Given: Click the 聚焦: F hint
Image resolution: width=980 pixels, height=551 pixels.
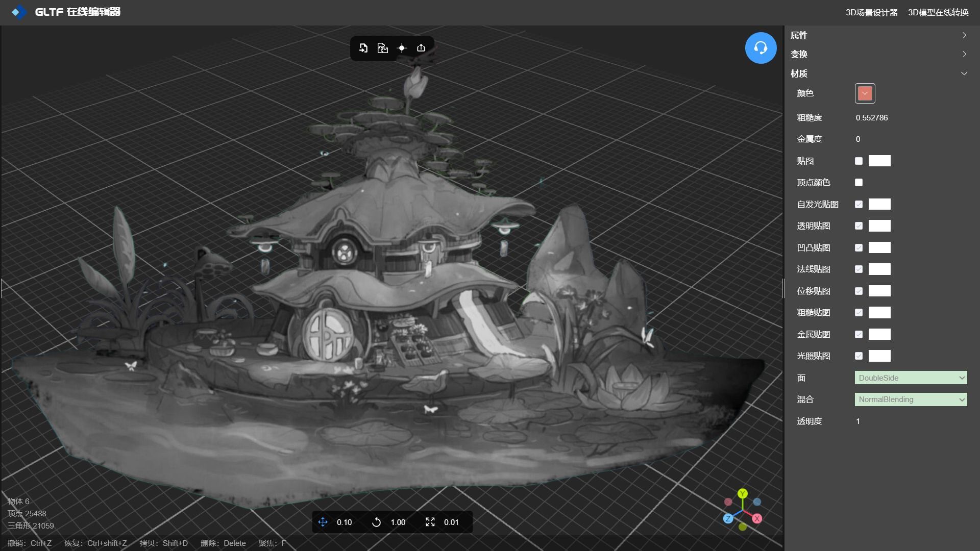Looking at the screenshot, I should 272,543.
